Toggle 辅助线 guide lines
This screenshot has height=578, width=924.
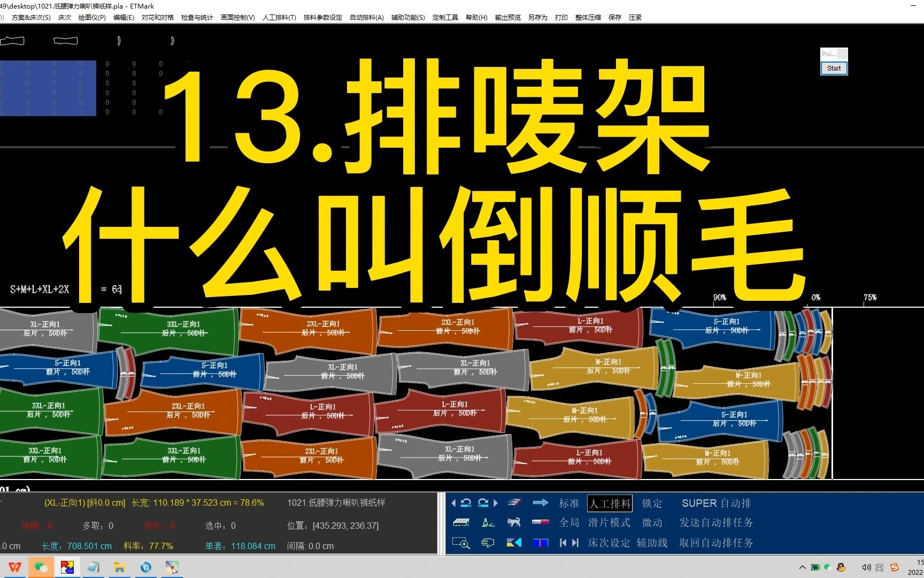point(652,543)
